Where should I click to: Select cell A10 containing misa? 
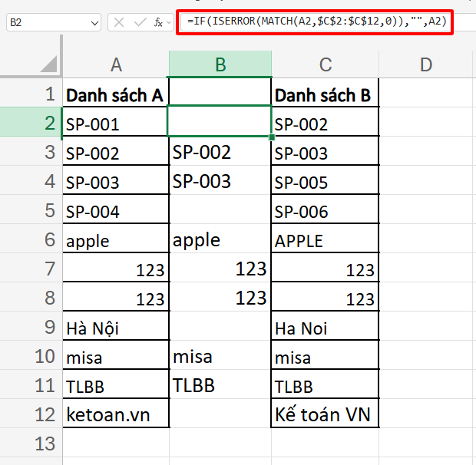coord(116,355)
